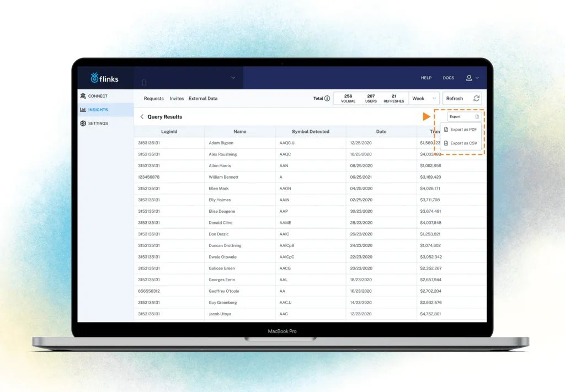Click the PDF file icon in export menu

click(446, 130)
